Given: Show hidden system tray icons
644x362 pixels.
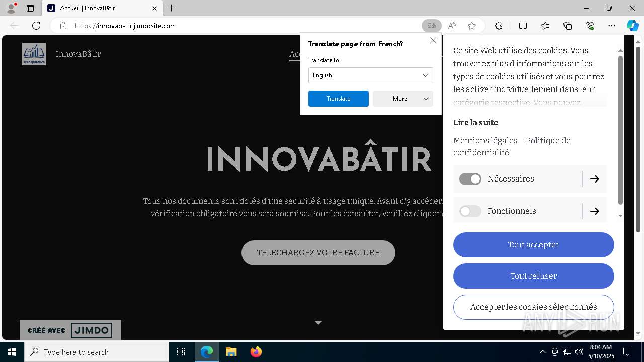Looking at the screenshot, I should (542, 352).
